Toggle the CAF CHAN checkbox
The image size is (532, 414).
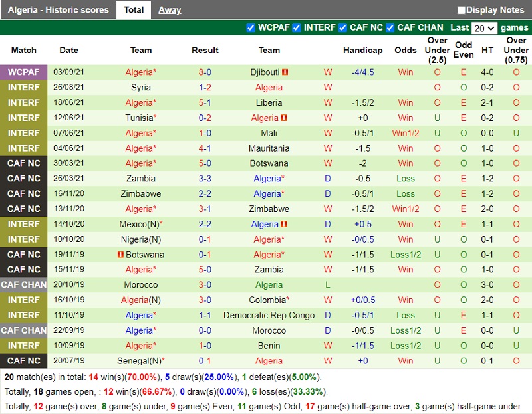[x=390, y=28]
